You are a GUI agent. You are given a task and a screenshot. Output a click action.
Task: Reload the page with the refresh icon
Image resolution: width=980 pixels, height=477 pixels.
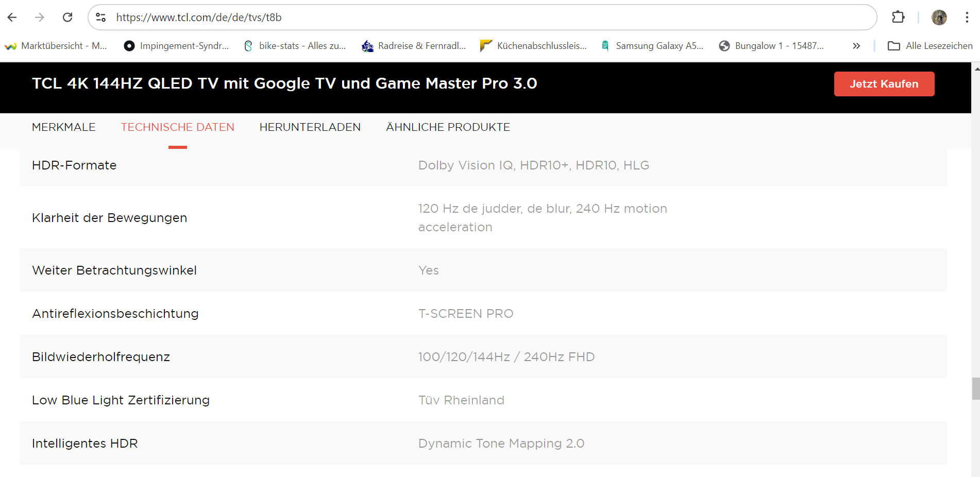(x=67, y=18)
